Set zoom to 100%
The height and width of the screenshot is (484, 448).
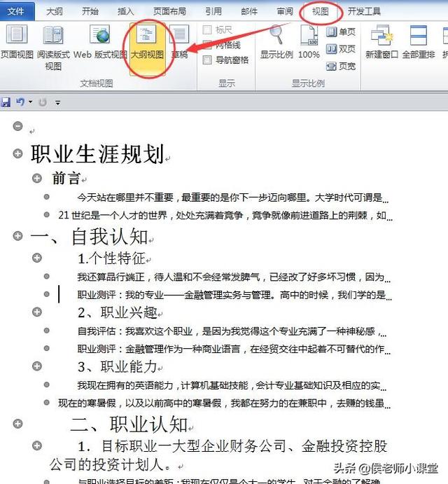click(309, 43)
